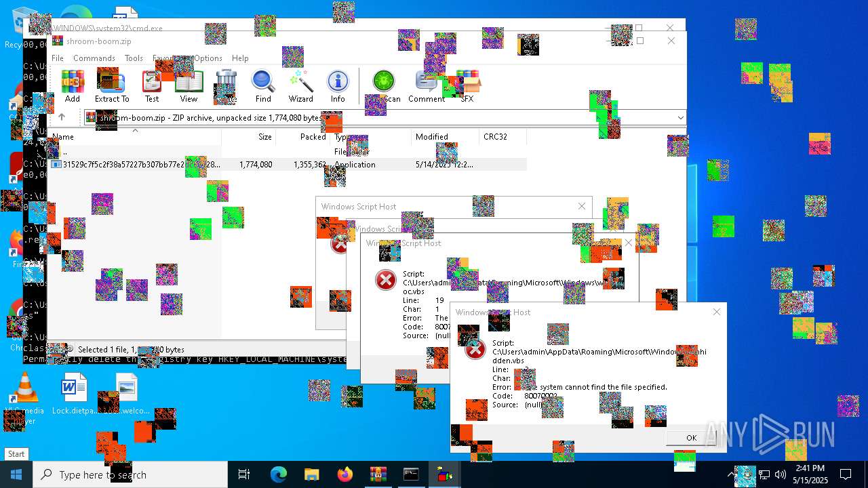868x488 pixels.
Task: Select the parent folder '..' row
Action: (288, 152)
